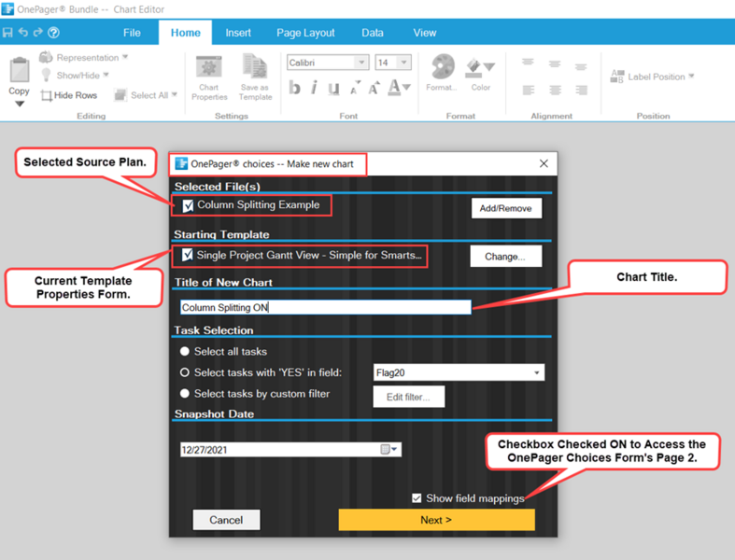This screenshot has width=735, height=560.
Task: Align text top-center
Action: [x=555, y=63]
